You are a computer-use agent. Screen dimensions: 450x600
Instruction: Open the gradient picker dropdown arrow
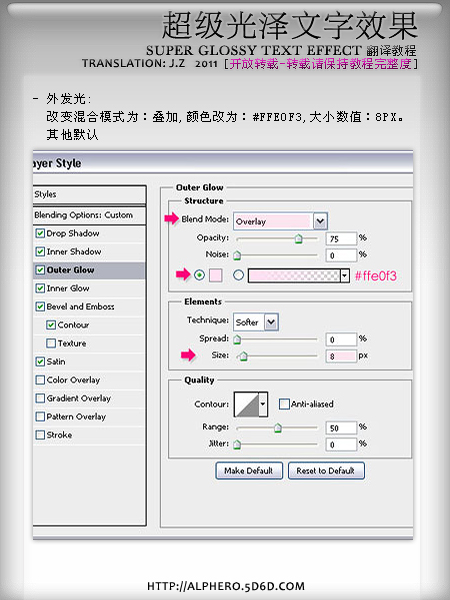click(345, 276)
